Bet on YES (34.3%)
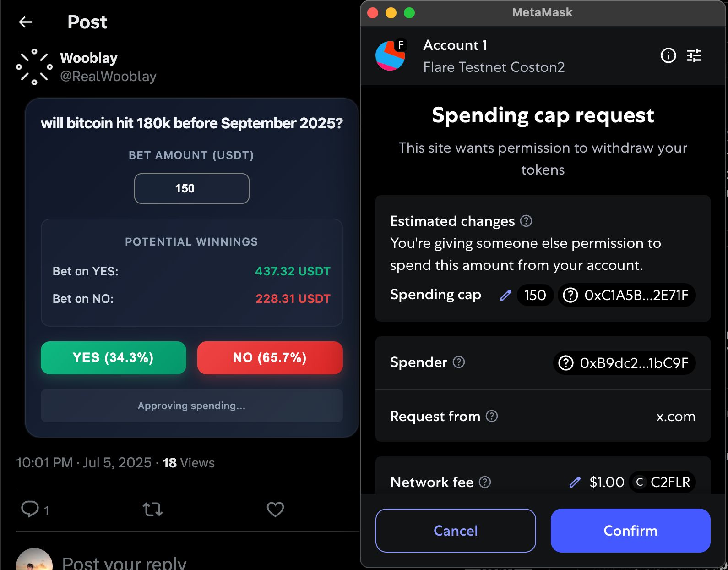Image resolution: width=728 pixels, height=570 pixels. coord(114,358)
